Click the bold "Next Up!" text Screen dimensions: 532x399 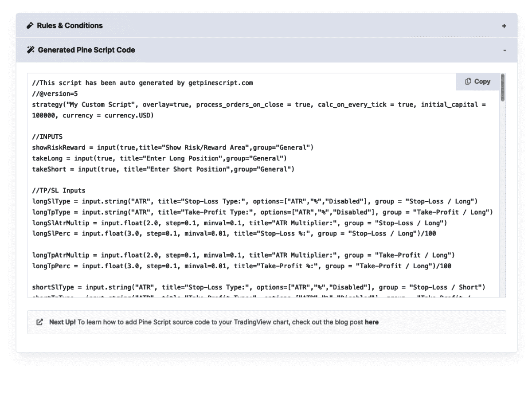click(x=63, y=322)
